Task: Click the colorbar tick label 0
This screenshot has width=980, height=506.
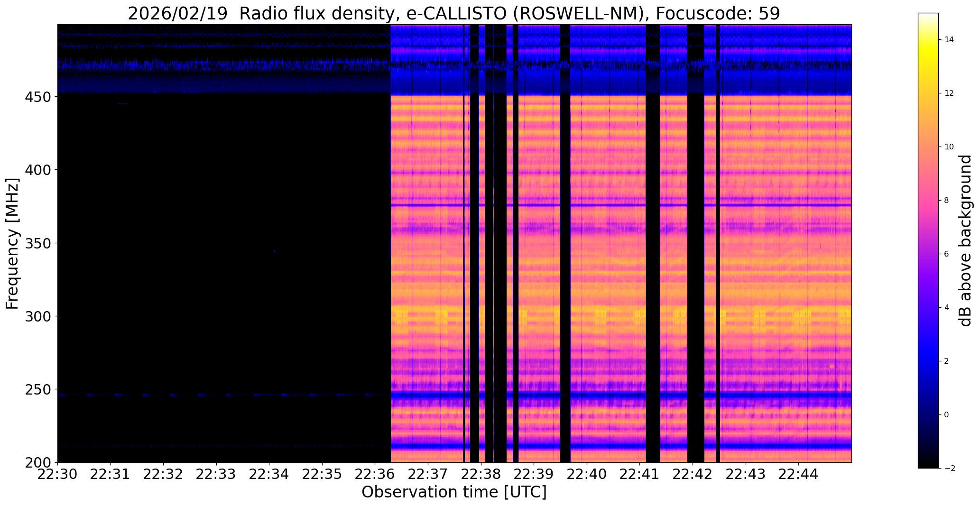Action: coord(946,415)
